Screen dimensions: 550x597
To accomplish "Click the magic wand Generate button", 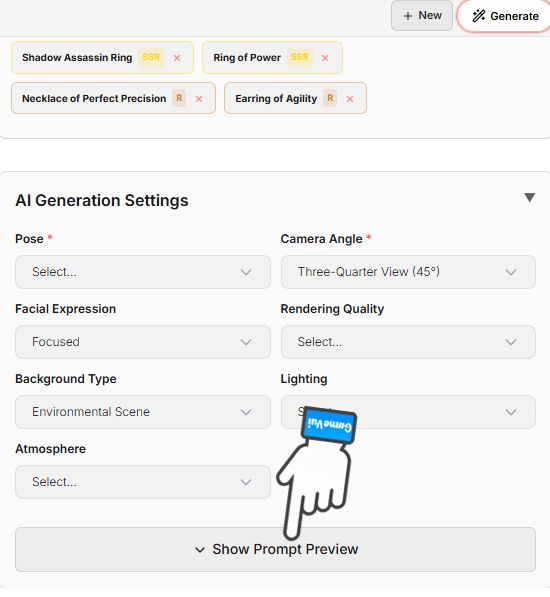I will [x=505, y=16].
